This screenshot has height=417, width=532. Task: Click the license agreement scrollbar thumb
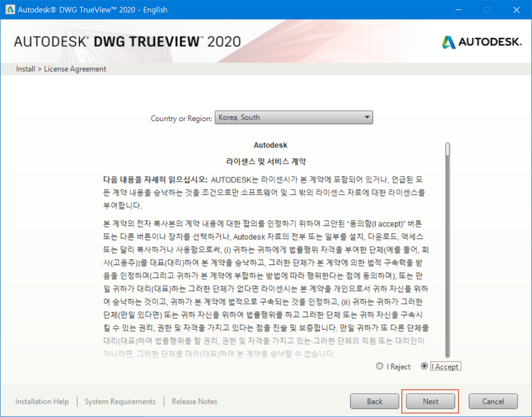448,149
